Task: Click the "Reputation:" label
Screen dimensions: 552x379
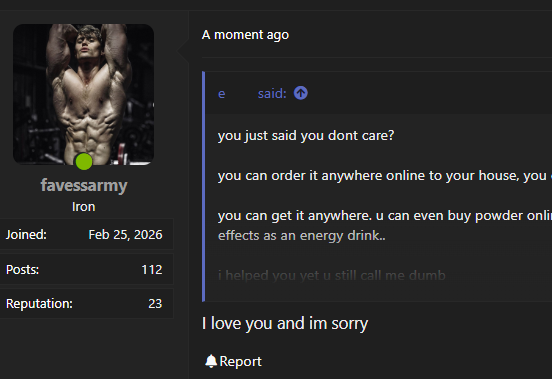Action: [39, 304]
